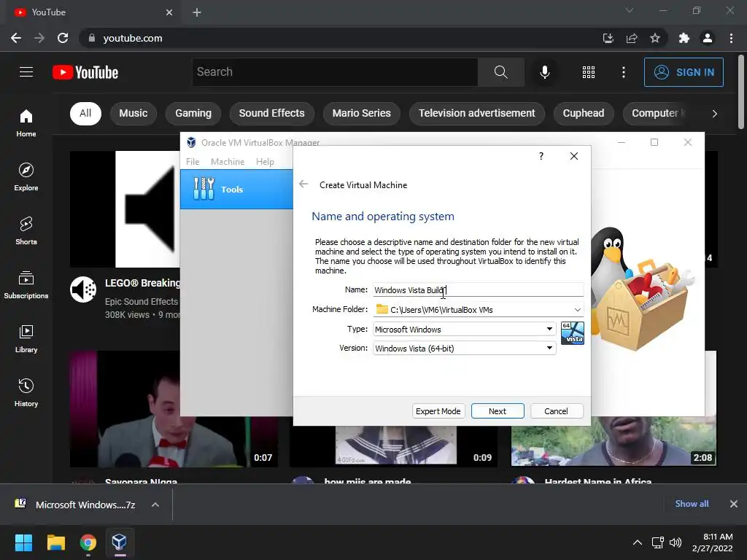Open Explore in YouTube sidebar
The width and height of the screenshot is (747, 560).
[26, 176]
